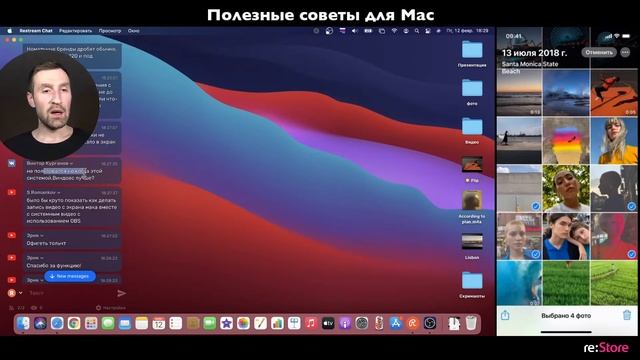Click the volume menu bar icon
Viewport: 640px width, 360px height.
(354, 31)
